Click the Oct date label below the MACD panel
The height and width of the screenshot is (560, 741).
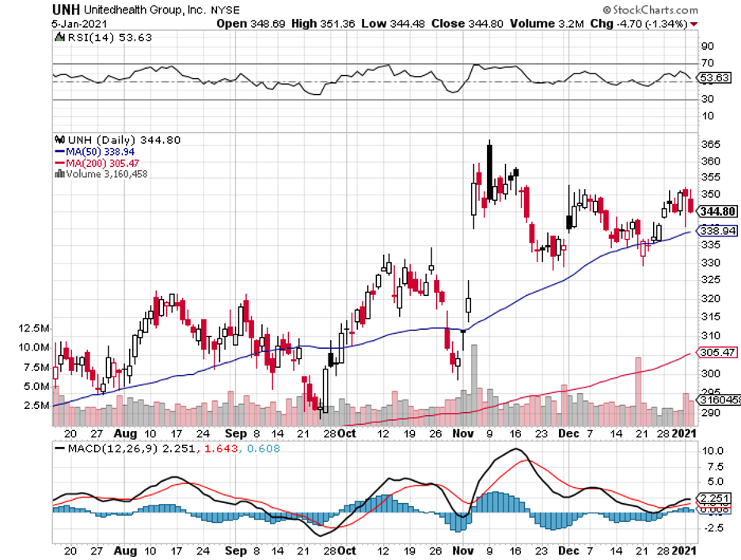tap(347, 551)
